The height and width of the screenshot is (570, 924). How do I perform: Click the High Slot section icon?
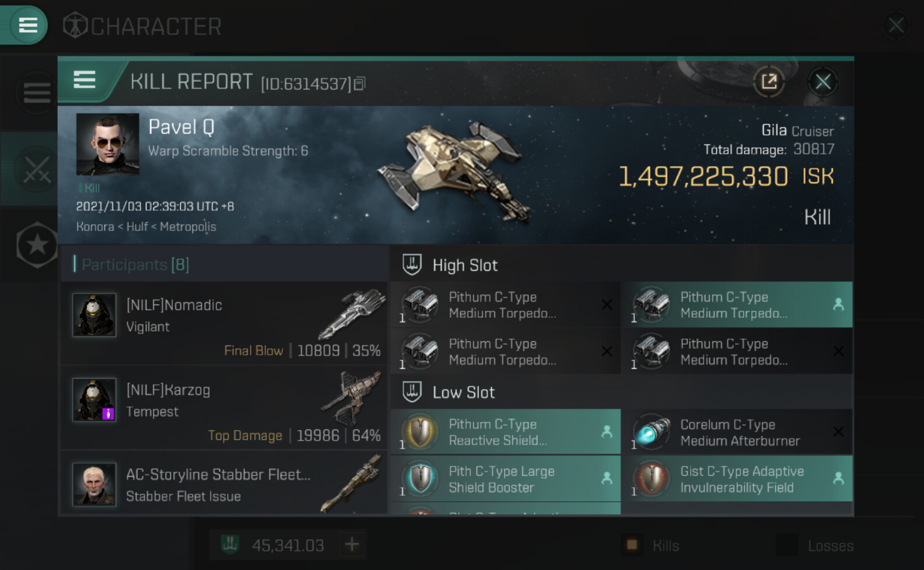[412, 265]
